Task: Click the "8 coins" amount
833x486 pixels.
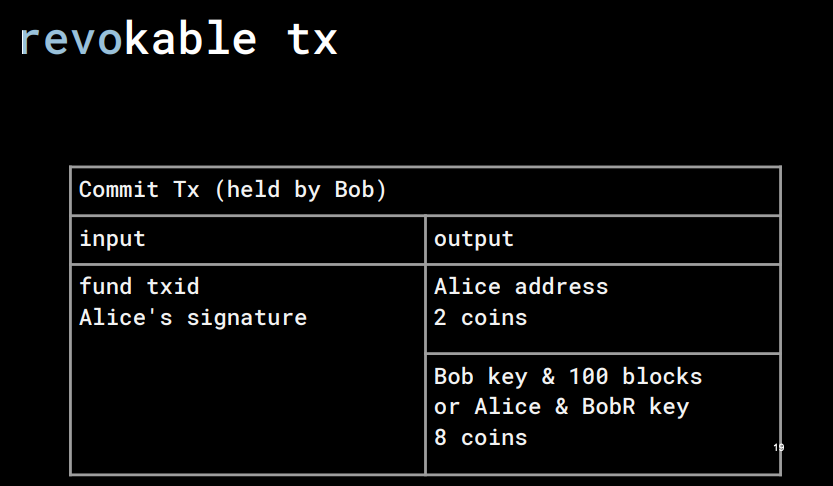Action: (x=481, y=438)
